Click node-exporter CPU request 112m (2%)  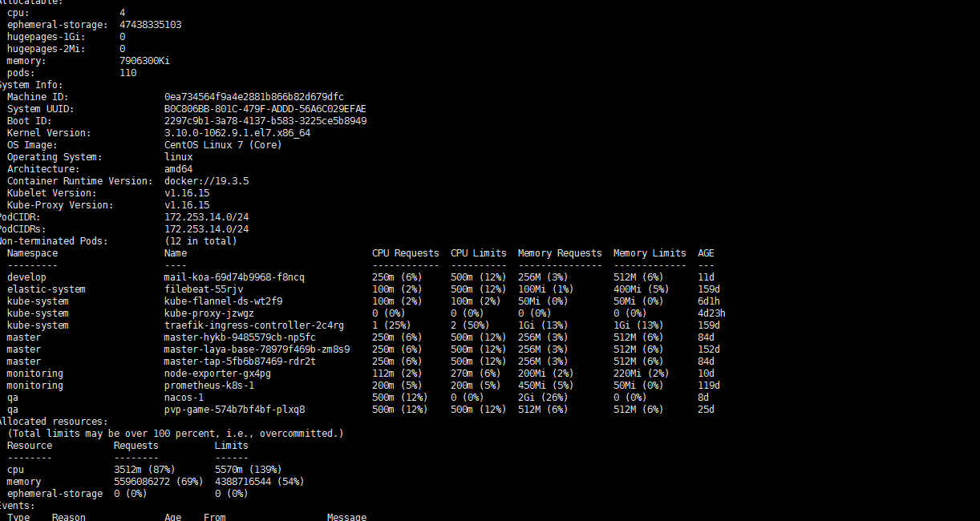coord(397,374)
